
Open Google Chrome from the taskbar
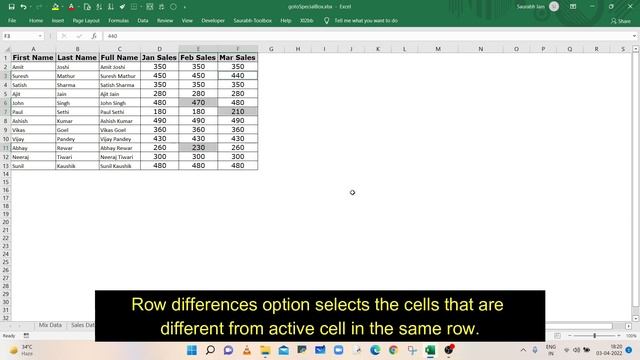(x=393, y=350)
